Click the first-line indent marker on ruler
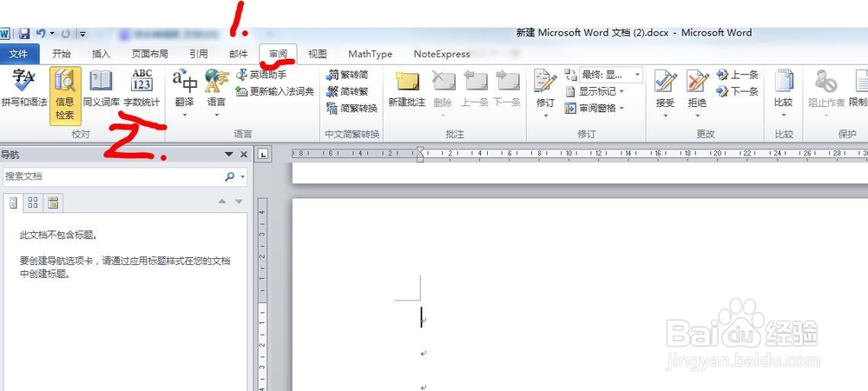The image size is (868, 391). coord(420,150)
